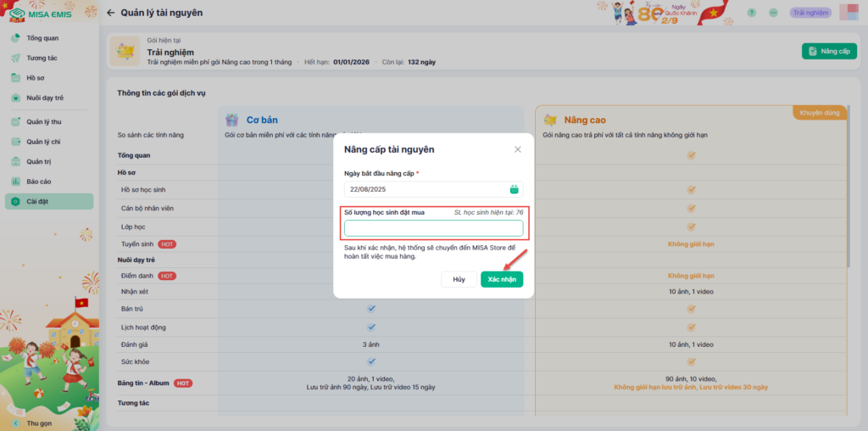The width and height of the screenshot is (868, 431).
Task: Click '3 ảnh' in the Đánh giá row
Action: pos(371,344)
